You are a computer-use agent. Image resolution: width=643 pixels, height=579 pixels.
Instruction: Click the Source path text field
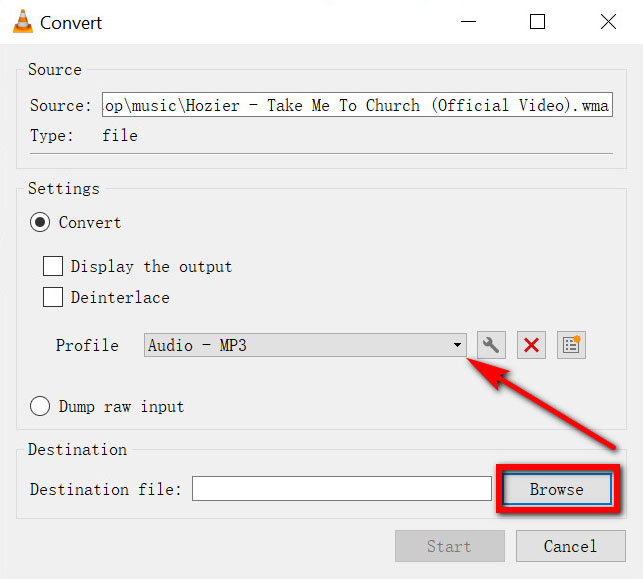click(x=357, y=105)
